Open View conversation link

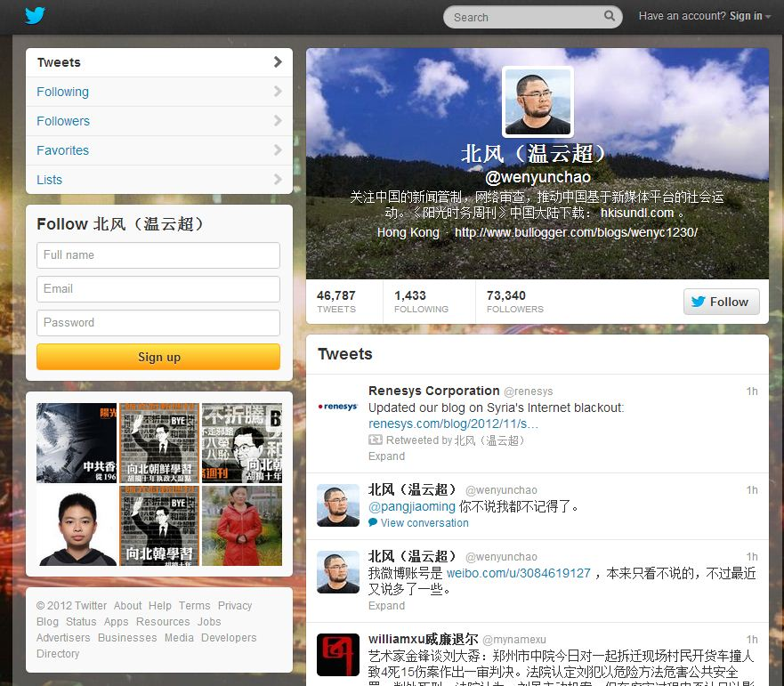tap(424, 523)
